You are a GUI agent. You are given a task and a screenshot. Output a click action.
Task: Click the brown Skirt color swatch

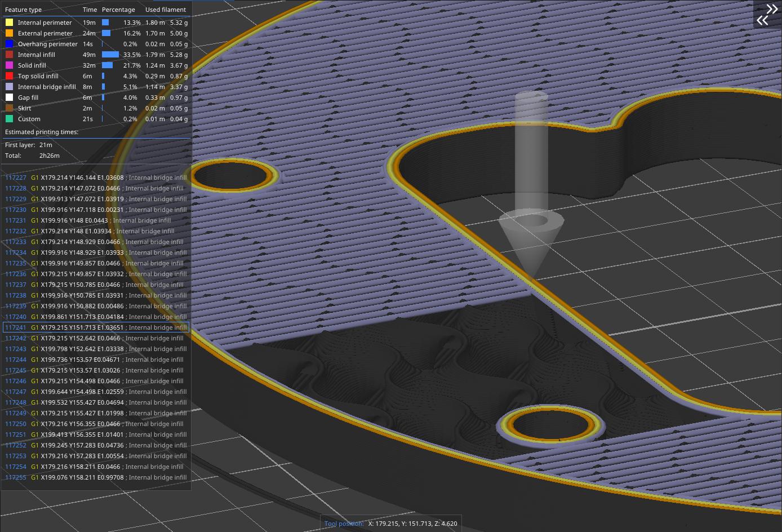8,108
